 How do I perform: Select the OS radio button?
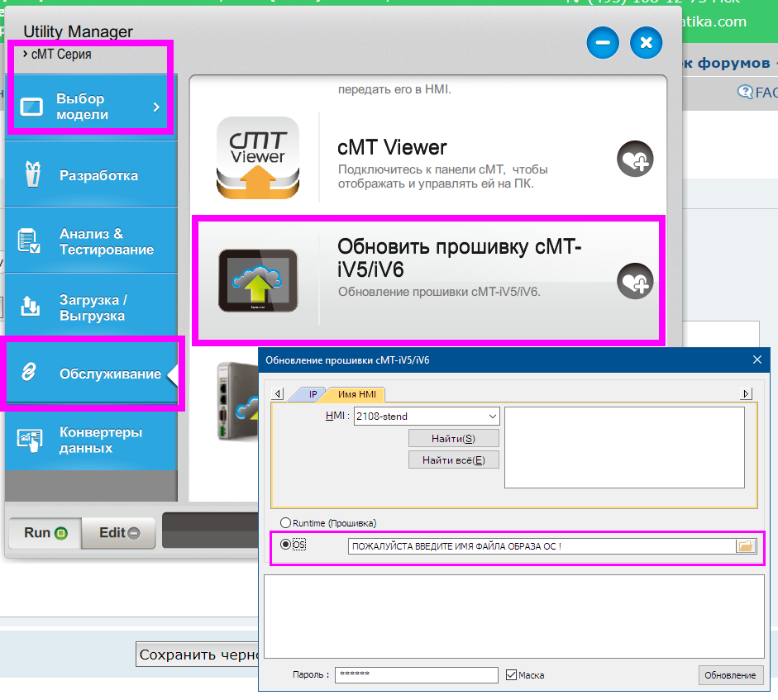pos(286,545)
